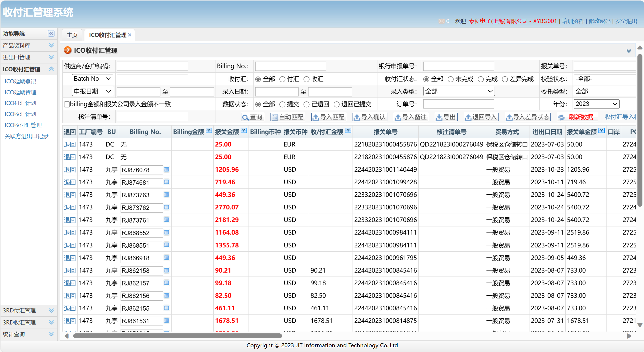Open the 委托类型 dropdown

coord(605,91)
